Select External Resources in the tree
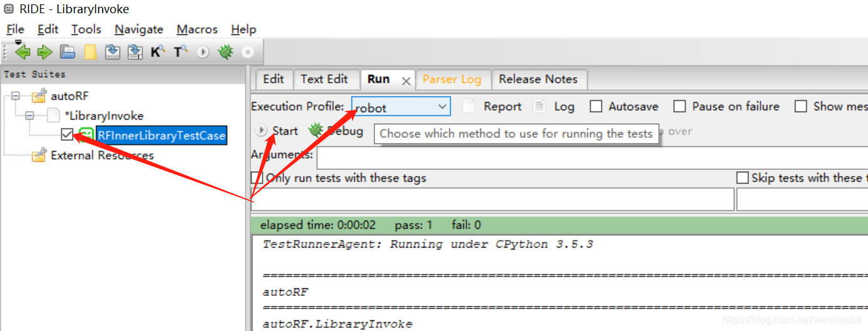Image resolution: width=868 pixels, height=331 pixels. click(102, 155)
